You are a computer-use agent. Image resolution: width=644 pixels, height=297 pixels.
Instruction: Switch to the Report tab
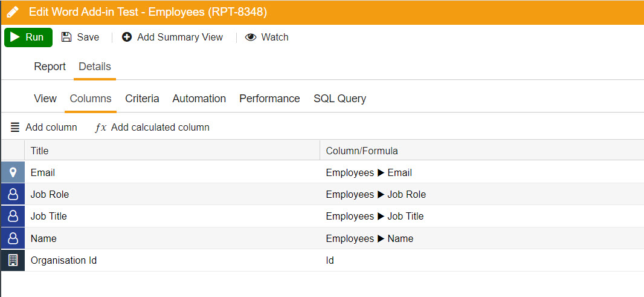(x=50, y=67)
